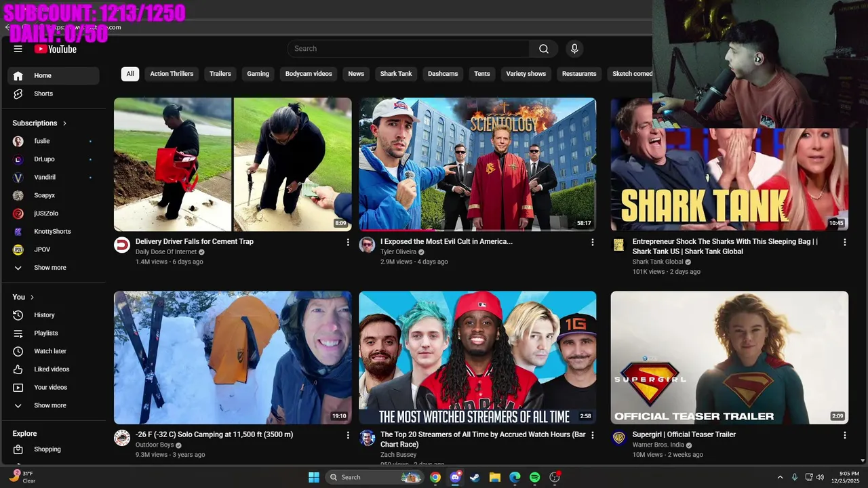
Task: Expand Show more under Subscriptions
Action: (x=54, y=268)
